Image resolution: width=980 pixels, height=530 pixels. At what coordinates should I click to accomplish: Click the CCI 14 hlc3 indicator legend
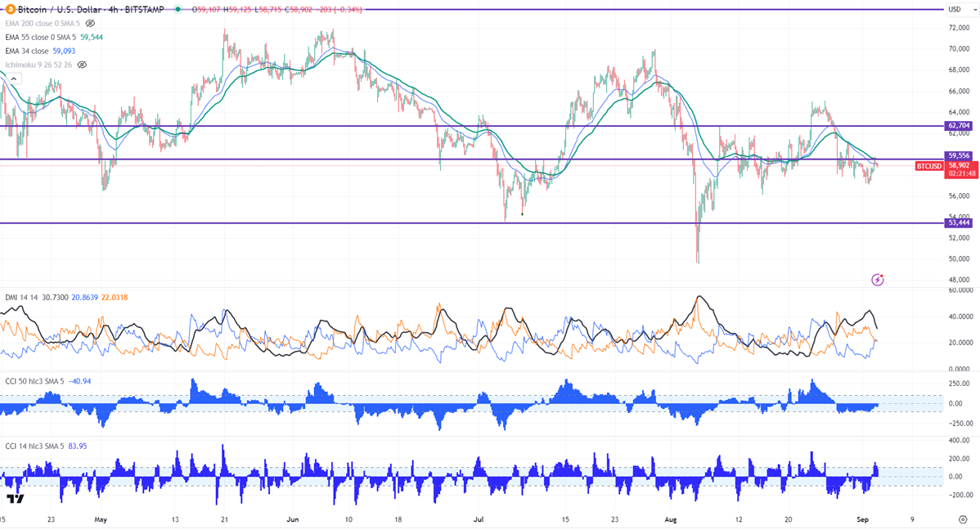click(x=34, y=447)
